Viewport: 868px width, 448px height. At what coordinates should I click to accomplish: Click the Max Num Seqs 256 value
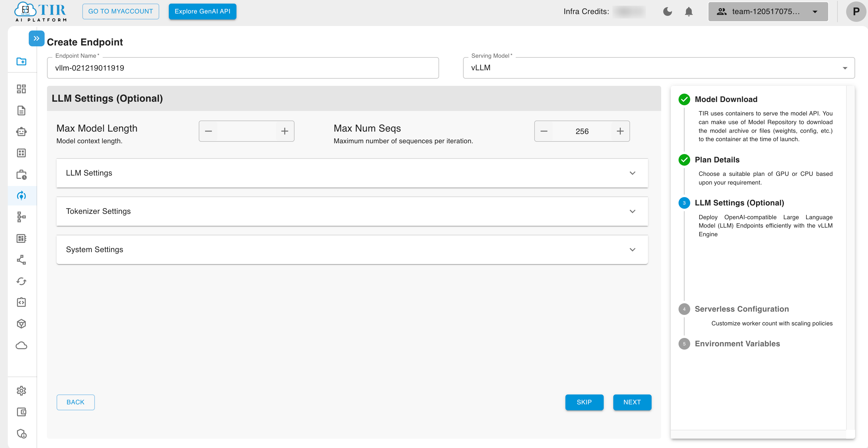(x=582, y=131)
